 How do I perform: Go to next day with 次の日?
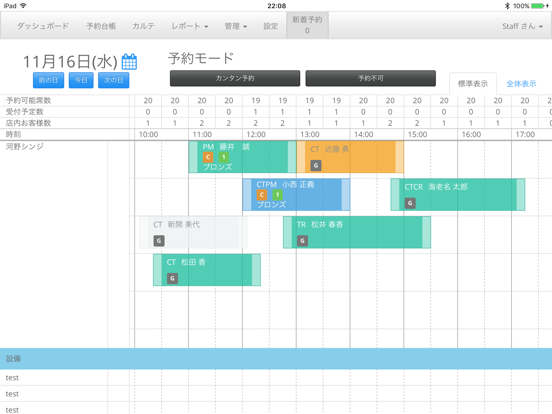[x=113, y=80]
